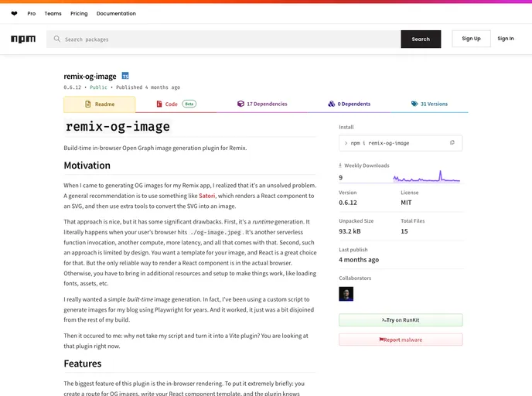Switch to the 17 Dependencies tab
Screen dimensions: 532x396
coord(262,104)
